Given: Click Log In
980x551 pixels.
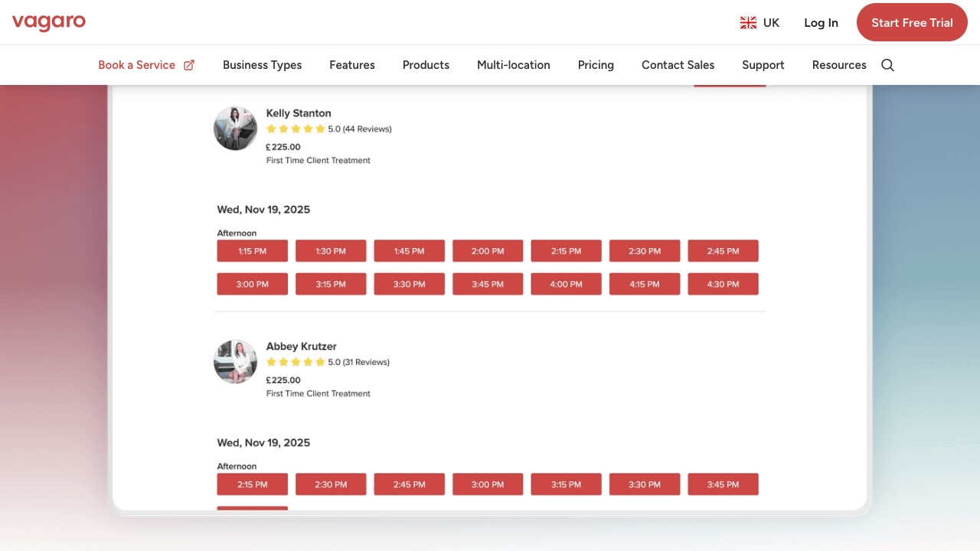Looking at the screenshot, I should (x=821, y=22).
